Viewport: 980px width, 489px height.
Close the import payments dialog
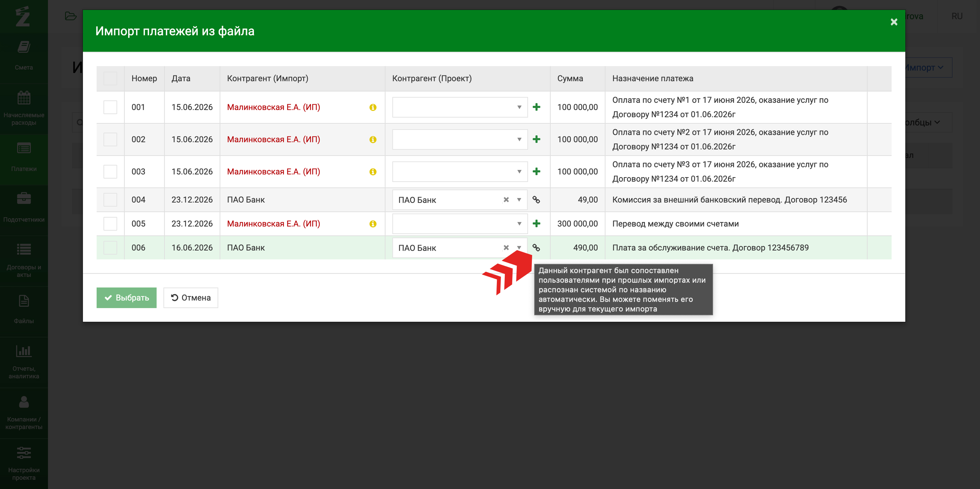coord(894,22)
